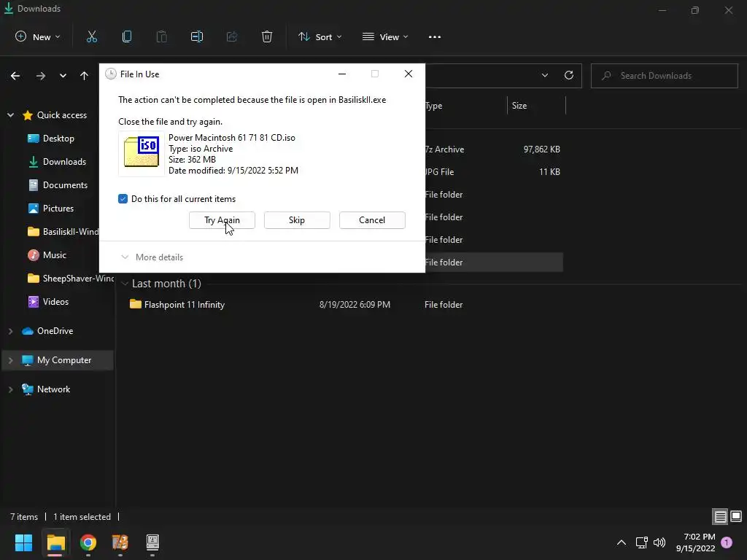Screen dimensions: 747x560
Task: Open the notification badge
Action: coord(727,542)
